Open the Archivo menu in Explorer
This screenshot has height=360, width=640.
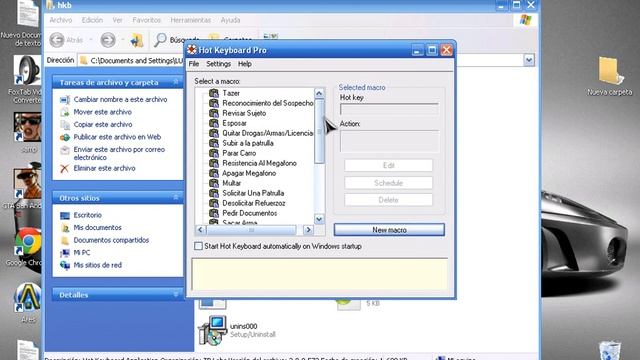point(60,20)
